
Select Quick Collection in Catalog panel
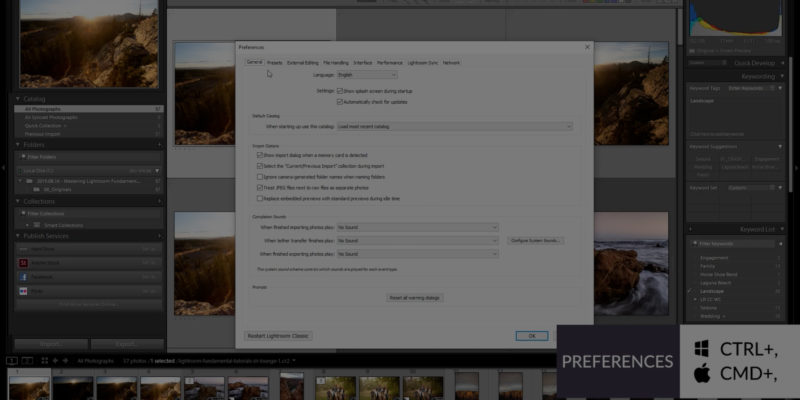point(89,126)
